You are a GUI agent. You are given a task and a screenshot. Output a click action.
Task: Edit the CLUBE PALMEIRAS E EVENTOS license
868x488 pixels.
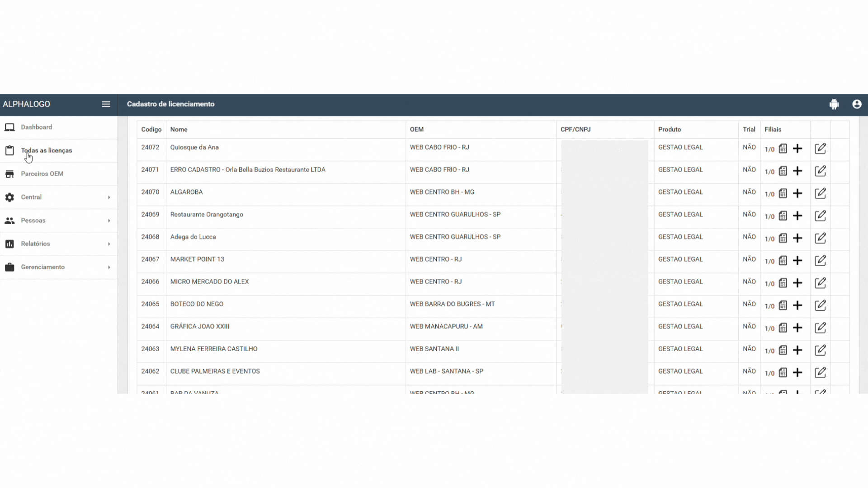[x=820, y=373]
